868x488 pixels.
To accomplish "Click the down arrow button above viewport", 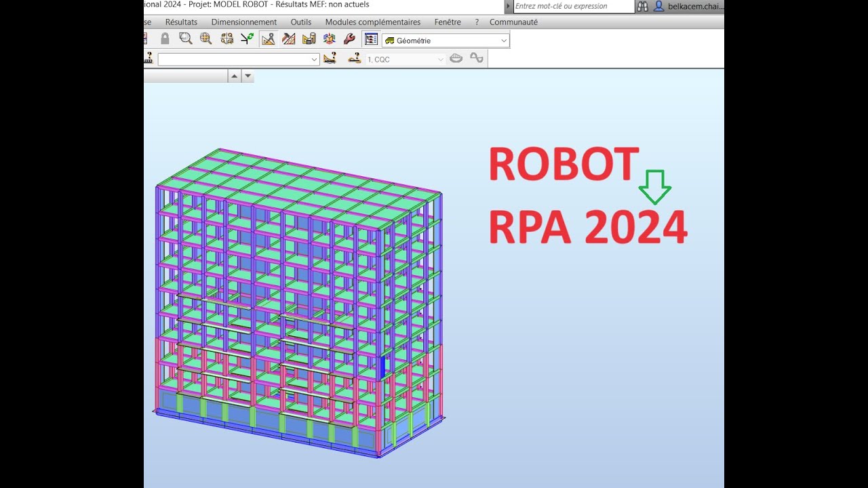I will click(248, 76).
